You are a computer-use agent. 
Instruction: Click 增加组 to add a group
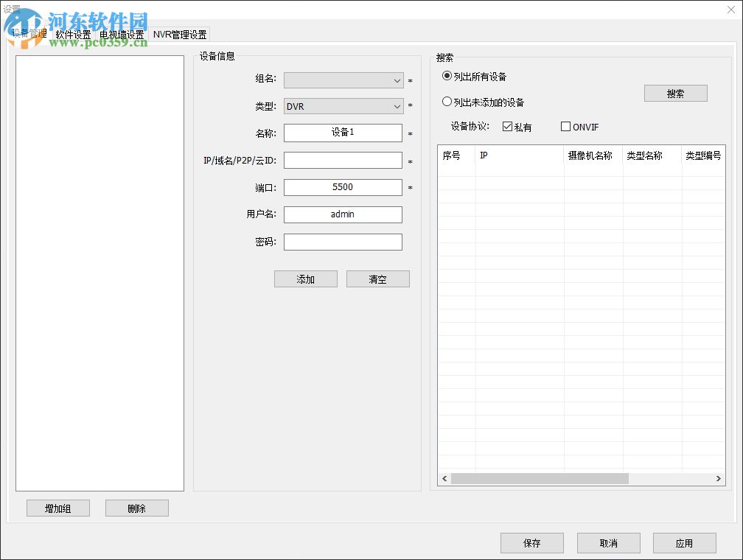(x=57, y=508)
